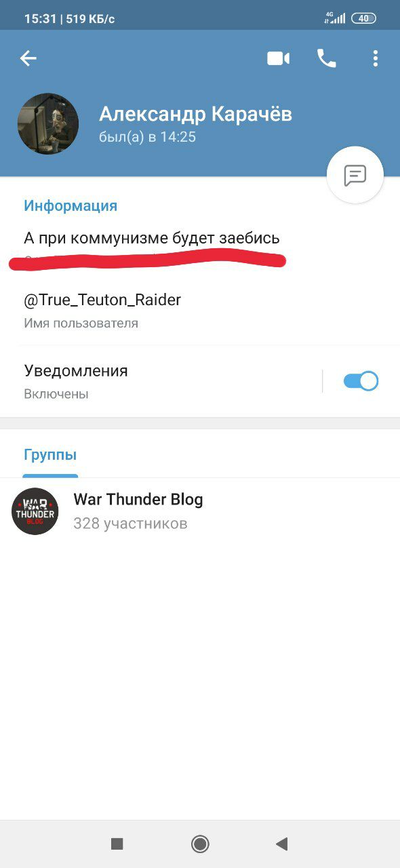Tap the Александр Карачёв name title

point(195,114)
